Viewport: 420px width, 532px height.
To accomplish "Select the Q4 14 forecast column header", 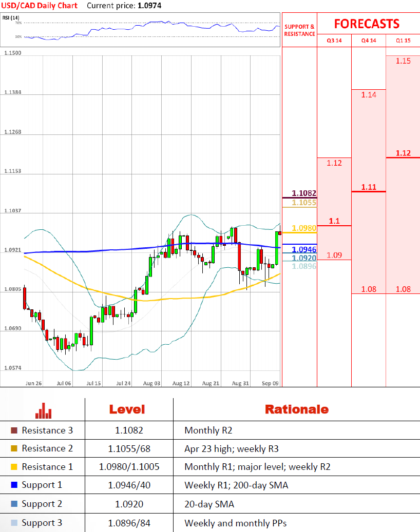I will pyautogui.click(x=369, y=41).
